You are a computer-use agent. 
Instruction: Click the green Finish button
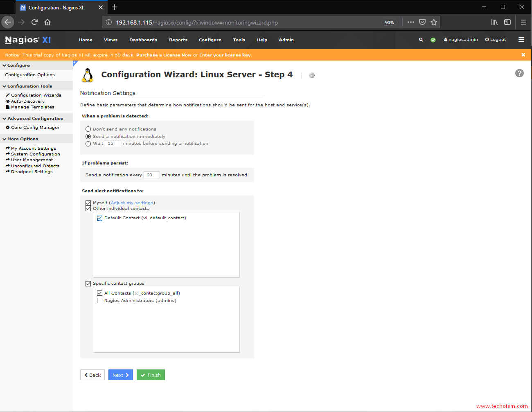pyautogui.click(x=151, y=375)
